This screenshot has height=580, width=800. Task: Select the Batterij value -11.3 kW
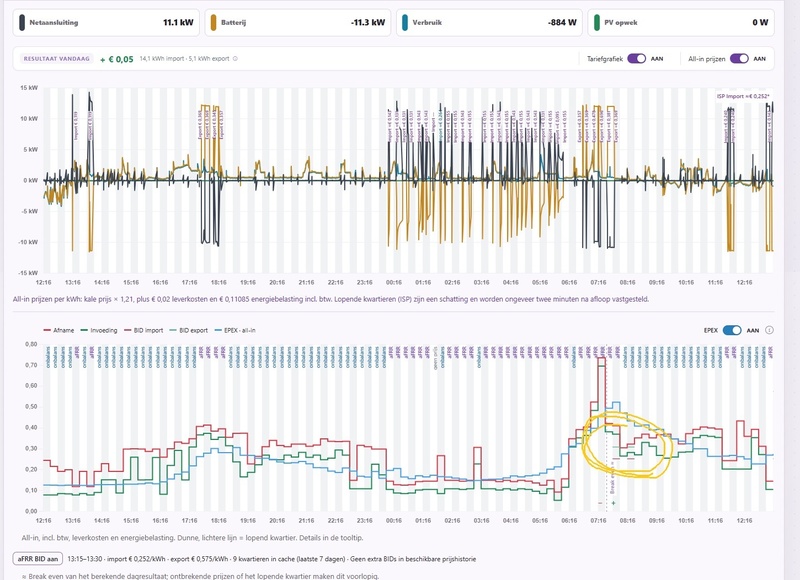(368, 22)
